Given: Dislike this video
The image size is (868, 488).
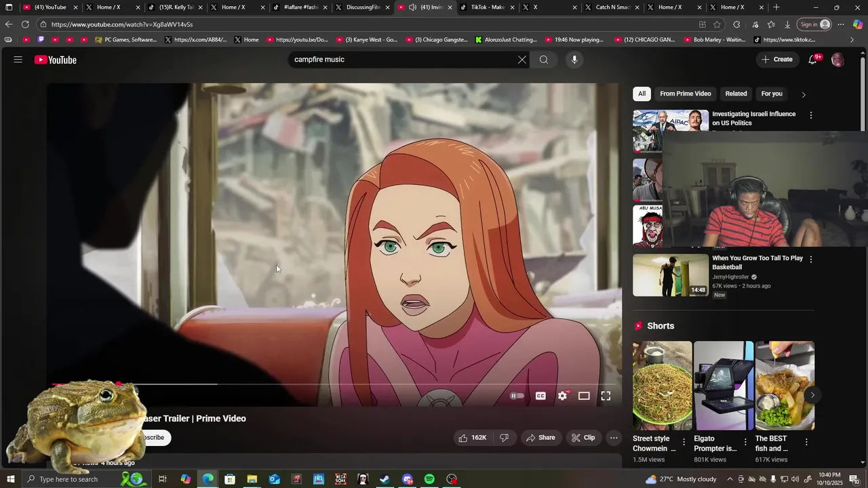Looking at the screenshot, I should coord(504,438).
